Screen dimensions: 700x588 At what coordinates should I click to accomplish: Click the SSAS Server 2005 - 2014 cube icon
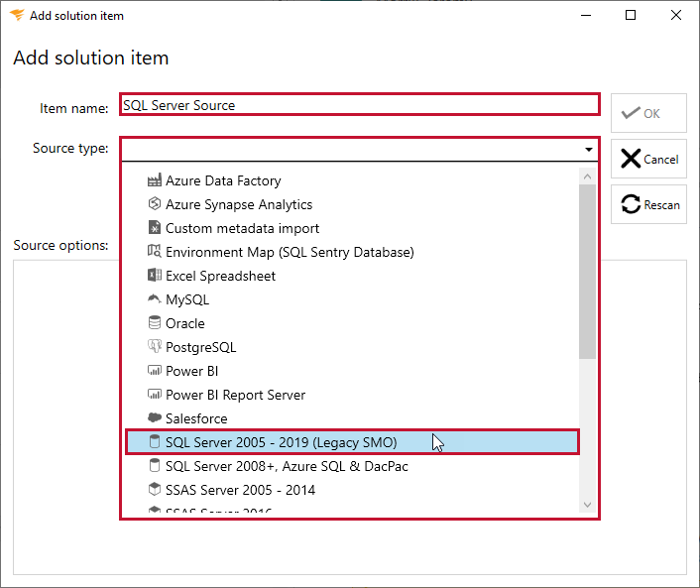coord(154,489)
